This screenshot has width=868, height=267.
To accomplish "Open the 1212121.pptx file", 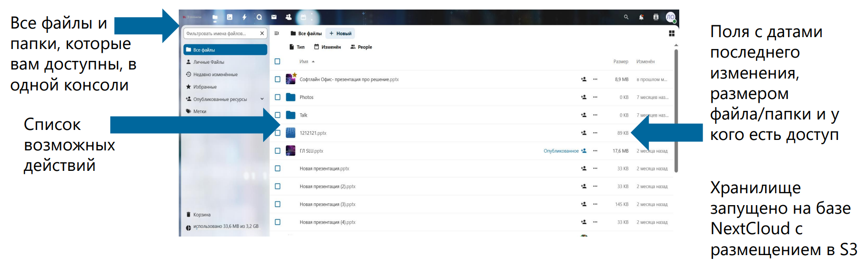I will (313, 133).
